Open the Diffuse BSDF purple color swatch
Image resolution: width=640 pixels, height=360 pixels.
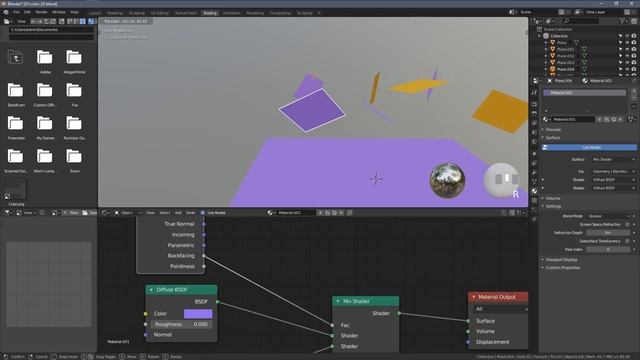(198, 313)
